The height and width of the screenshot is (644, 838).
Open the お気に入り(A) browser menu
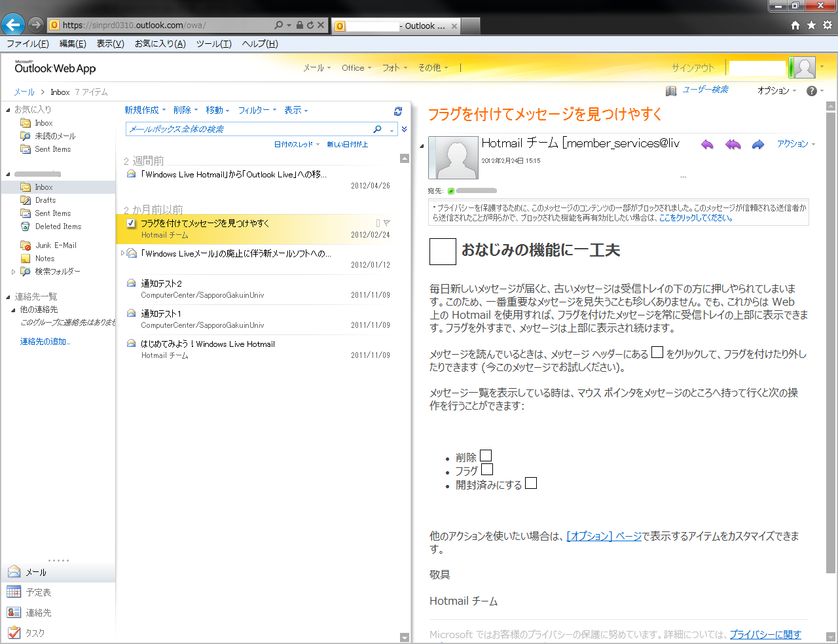click(160, 44)
